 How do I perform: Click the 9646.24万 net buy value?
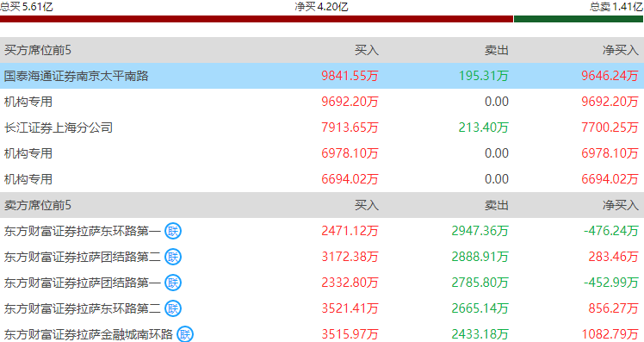pos(610,76)
